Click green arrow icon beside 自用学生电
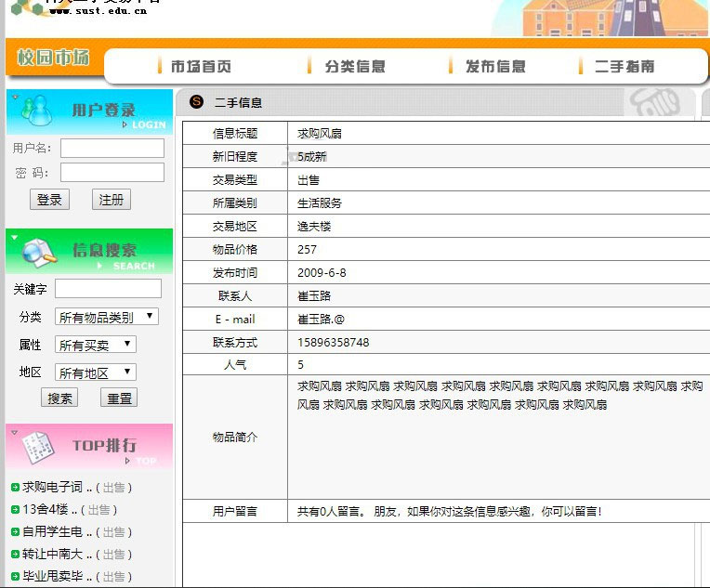710x588 pixels. click(15, 532)
